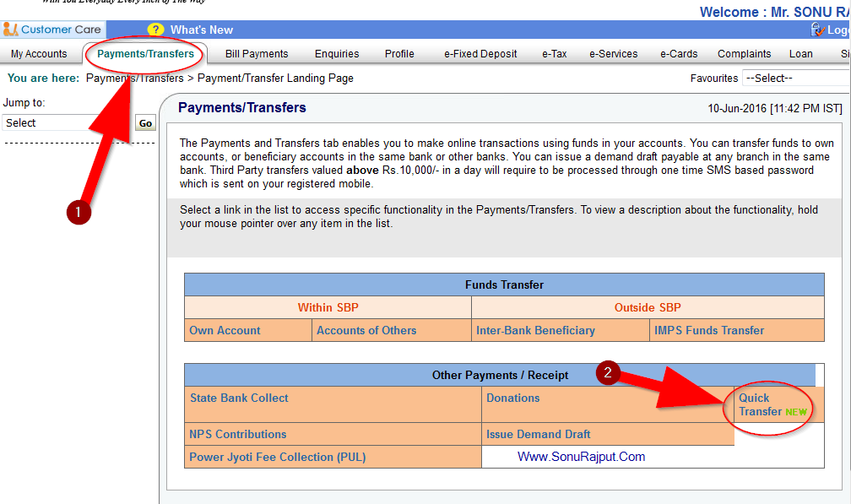Open the Profile tab
851x504 pixels.
[399, 54]
